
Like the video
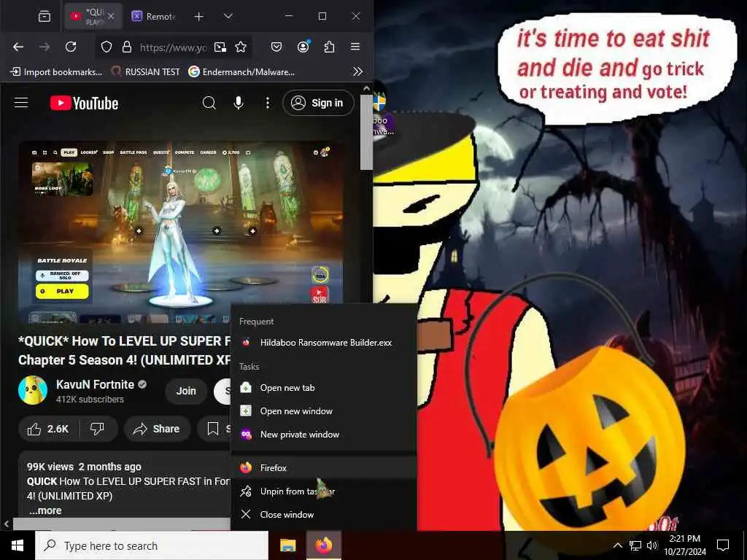[50, 429]
